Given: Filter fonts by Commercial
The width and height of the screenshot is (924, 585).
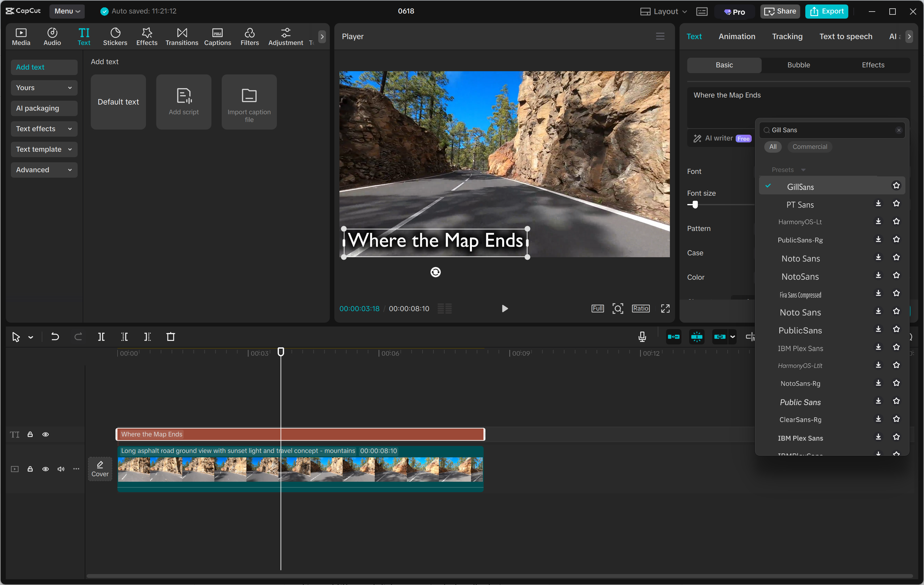Looking at the screenshot, I should pyautogui.click(x=809, y=147).
